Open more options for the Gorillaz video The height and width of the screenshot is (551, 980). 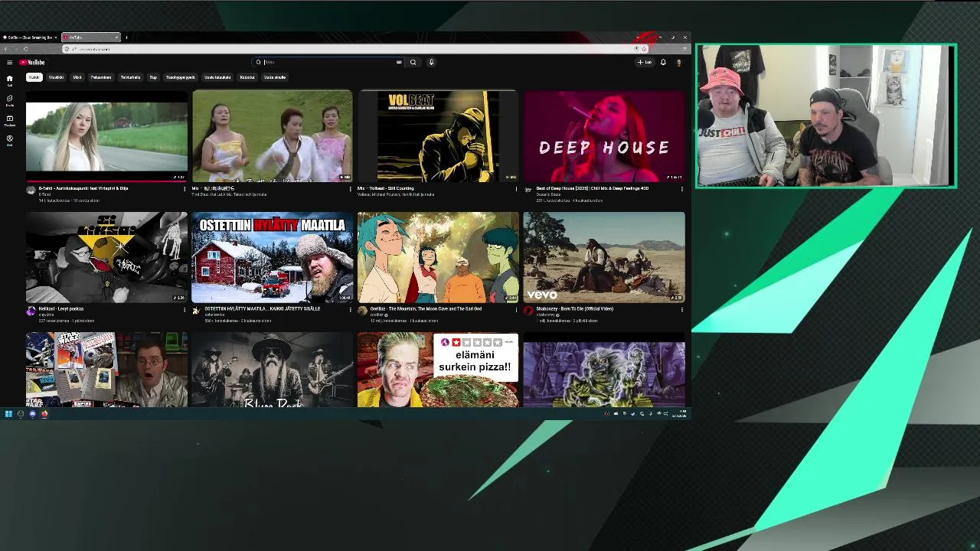tap(516, 310)
